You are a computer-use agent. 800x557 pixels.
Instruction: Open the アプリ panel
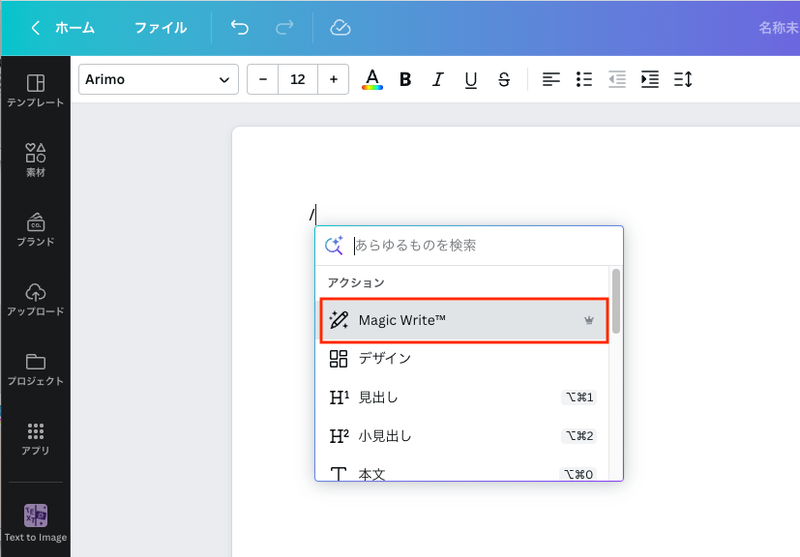coord(36,439)
